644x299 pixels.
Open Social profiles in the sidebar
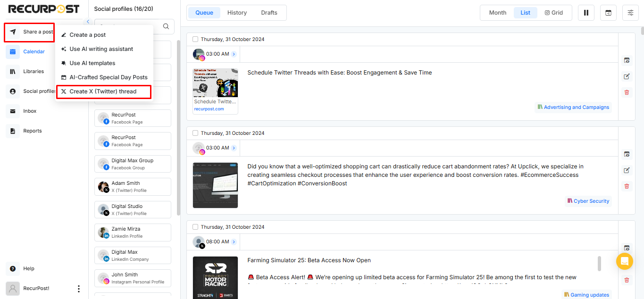click(x=31, y=91)
